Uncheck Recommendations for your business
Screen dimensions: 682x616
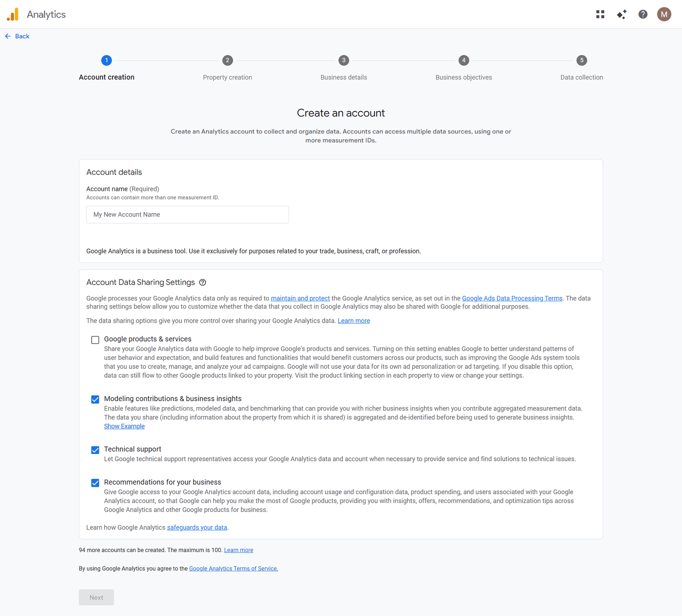95,483
